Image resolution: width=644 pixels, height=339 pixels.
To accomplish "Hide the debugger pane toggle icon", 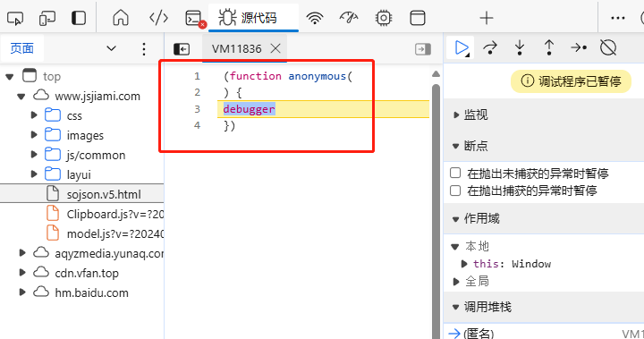I will click(x=423, y=49).
